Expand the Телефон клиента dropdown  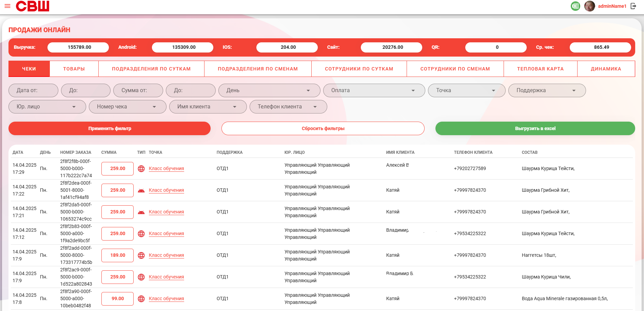288,107
